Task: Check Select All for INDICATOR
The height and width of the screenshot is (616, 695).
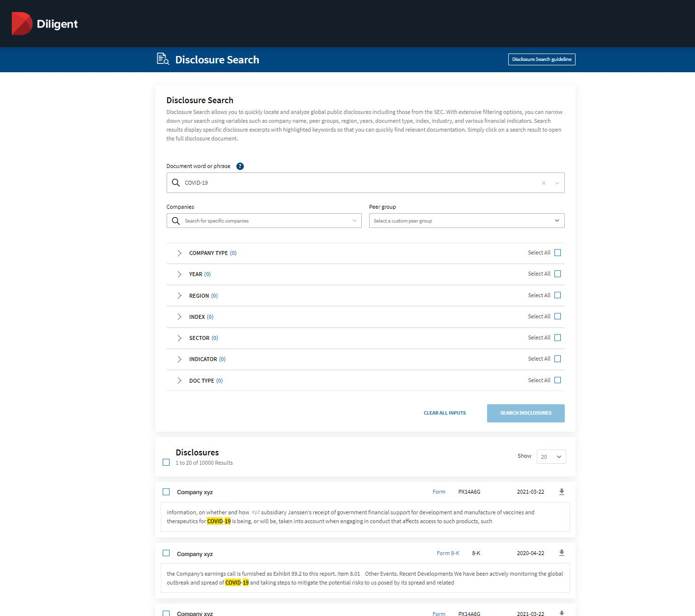Action: (557, 359)
